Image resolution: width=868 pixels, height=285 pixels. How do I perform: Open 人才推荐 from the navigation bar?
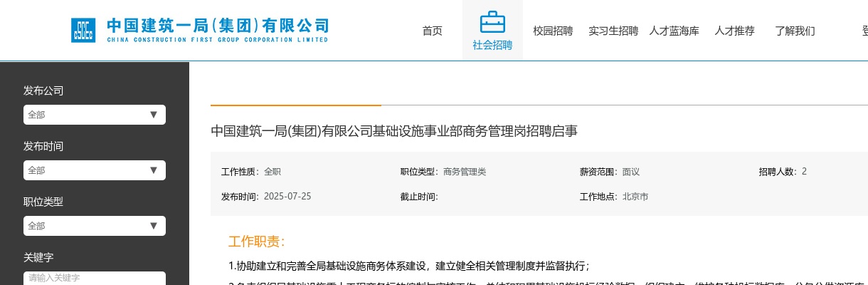pyautogui.click(x=734, y=31)
